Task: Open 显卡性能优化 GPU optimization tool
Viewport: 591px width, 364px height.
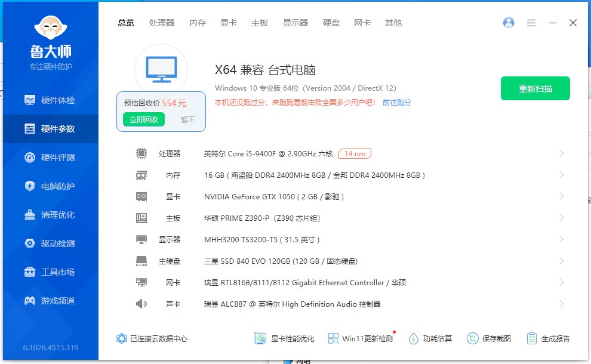Action: coord(285,338)
